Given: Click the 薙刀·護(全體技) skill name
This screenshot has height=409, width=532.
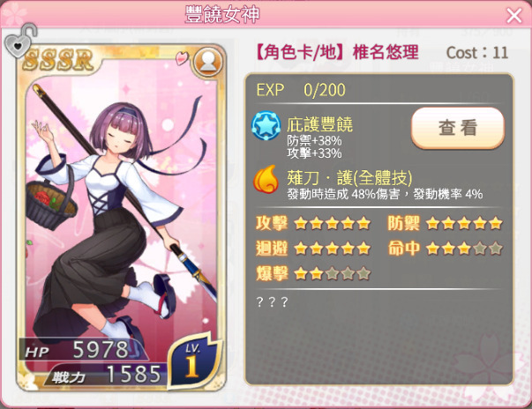Looking at the screenshot, I should [x=349, y=178].
